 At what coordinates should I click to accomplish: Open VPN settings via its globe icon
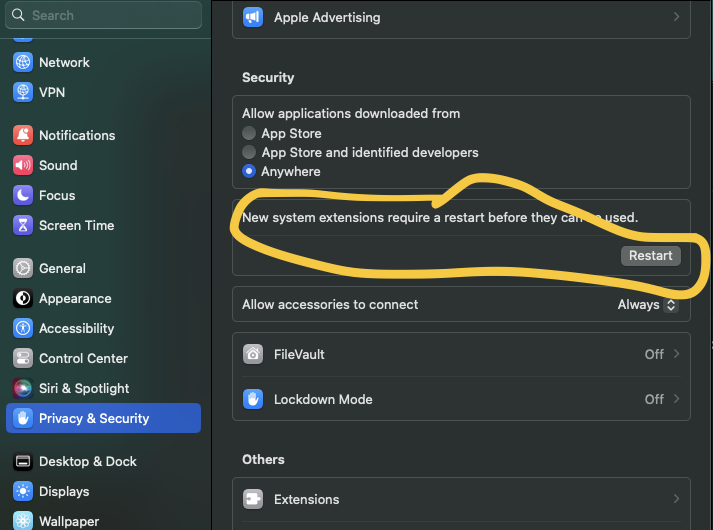click(x=23, y=92)
